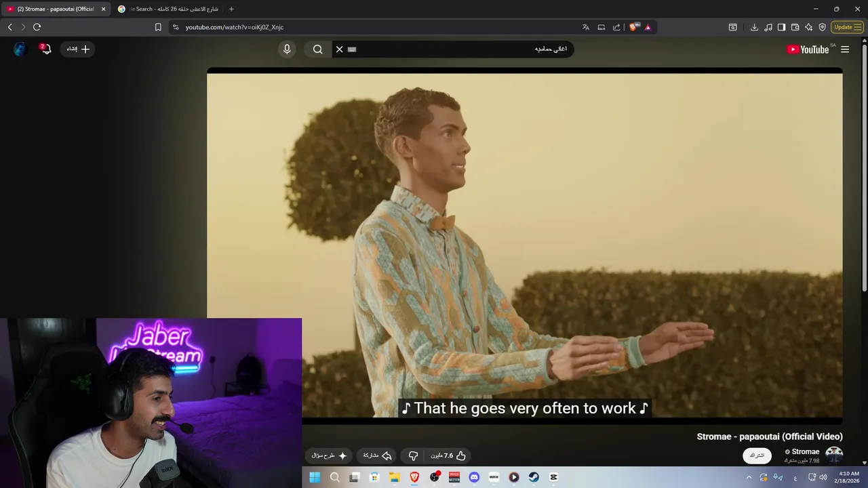Open the Brave VPN shield icon

click(823, 27)
